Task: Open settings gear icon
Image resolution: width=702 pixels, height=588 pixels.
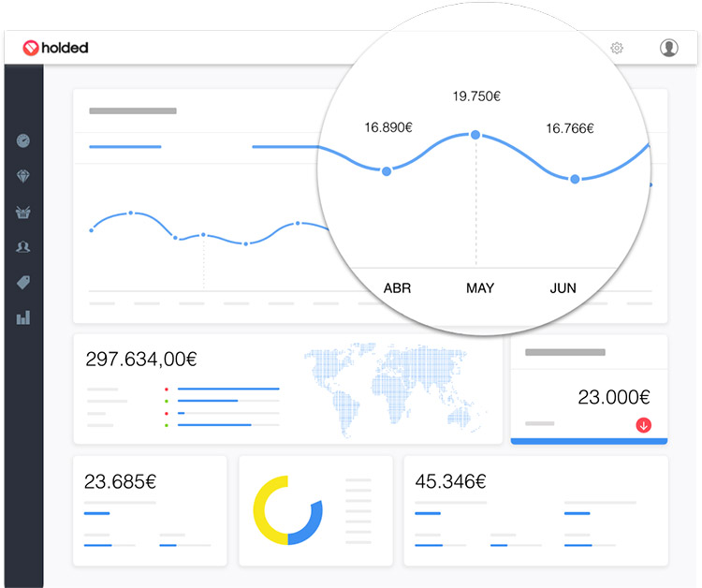Action: click(617, 48)
